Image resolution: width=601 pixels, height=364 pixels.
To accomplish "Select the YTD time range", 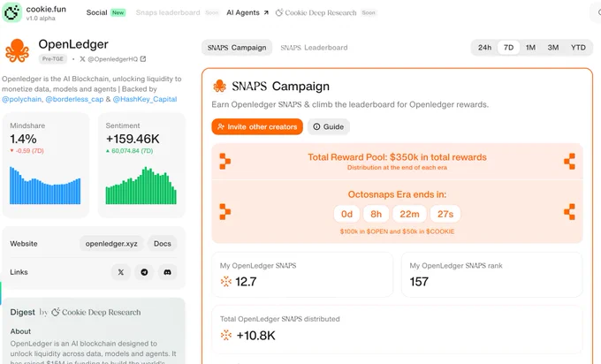I will pos(578,48).
